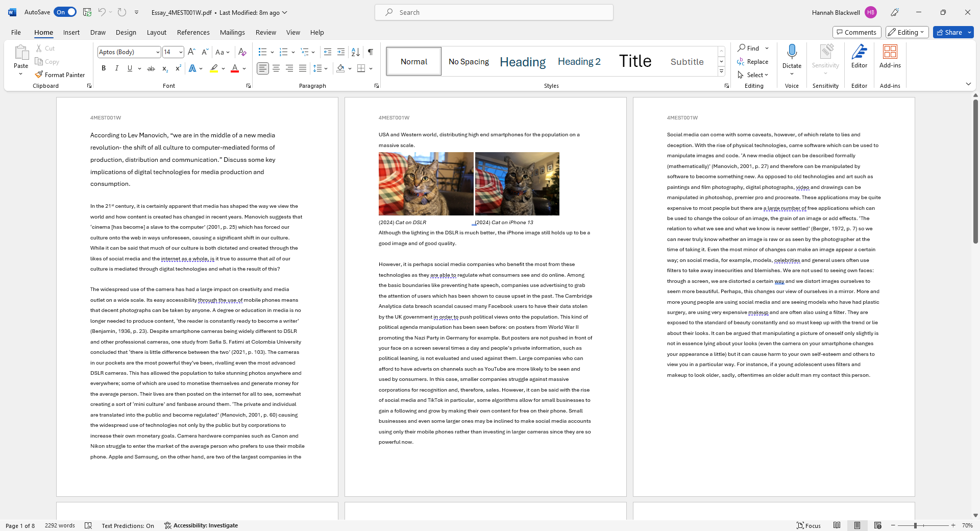Open the Dictate microphone tool
980x531 pixels.
[792, 52]
